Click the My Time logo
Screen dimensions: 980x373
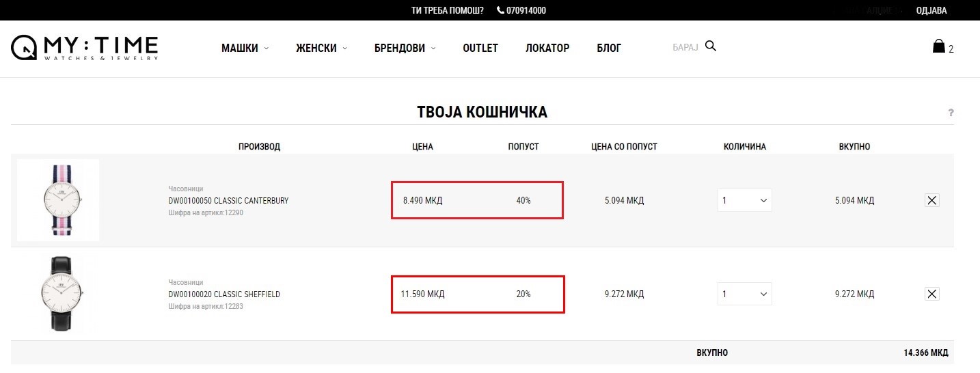tap(85, 48)
